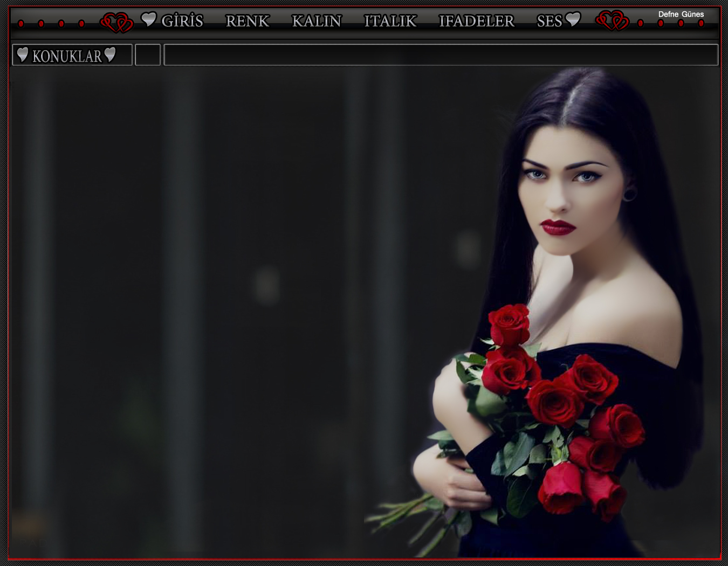Focus the long message input field
The width and height of the screenshot is (728, 566).
click(441, 55)
